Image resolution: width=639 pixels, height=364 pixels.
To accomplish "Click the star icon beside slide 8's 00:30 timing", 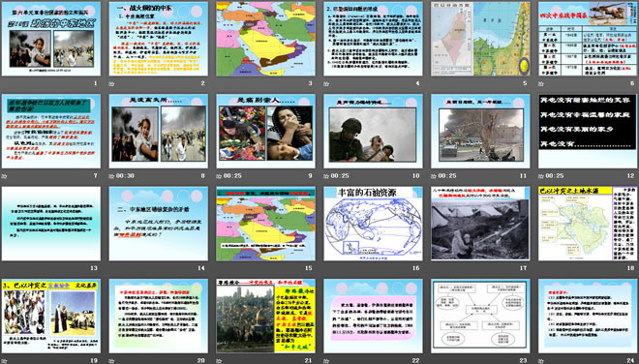I will [111, 176].
